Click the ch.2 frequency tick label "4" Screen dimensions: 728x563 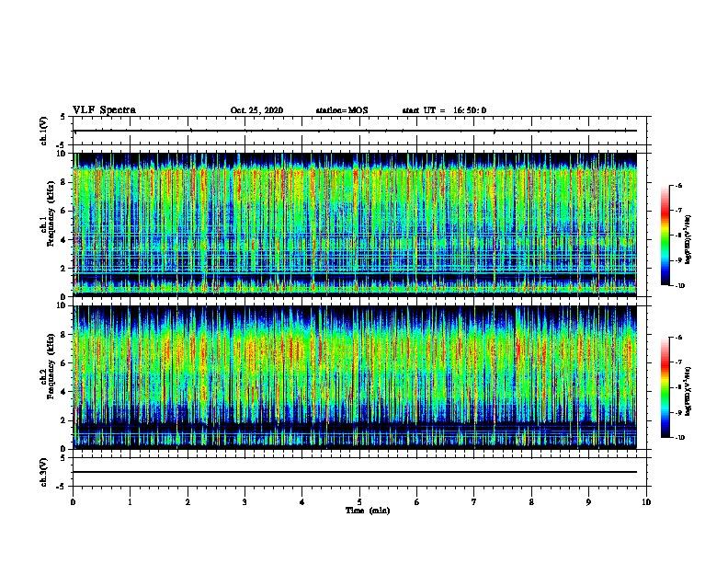coord(63,392)
